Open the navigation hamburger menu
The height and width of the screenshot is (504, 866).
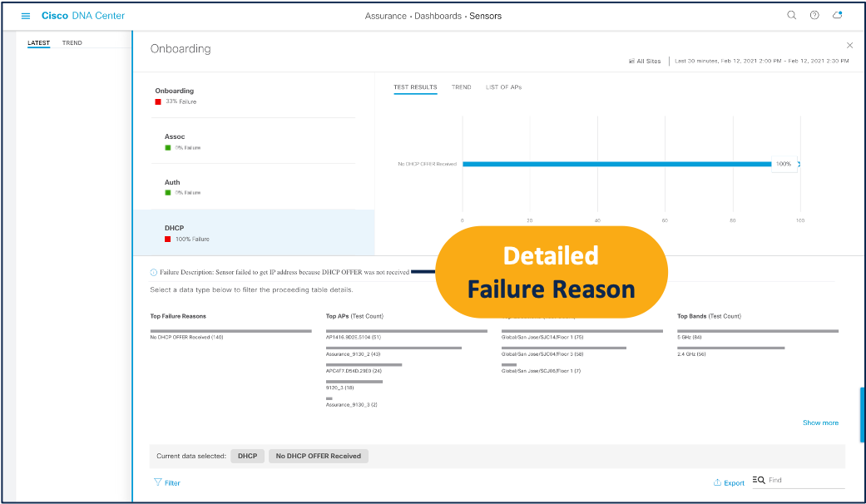point(25,15)
